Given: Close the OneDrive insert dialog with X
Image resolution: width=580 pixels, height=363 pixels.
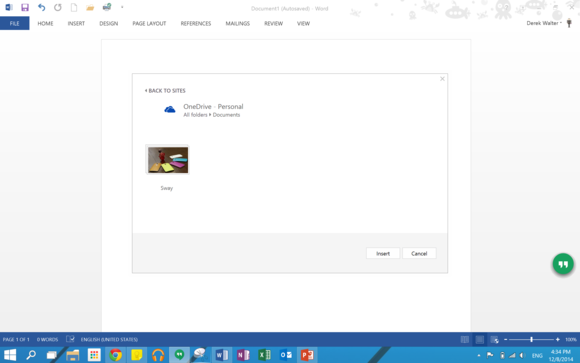Looking at the screenshot, I should pos(442,79).
